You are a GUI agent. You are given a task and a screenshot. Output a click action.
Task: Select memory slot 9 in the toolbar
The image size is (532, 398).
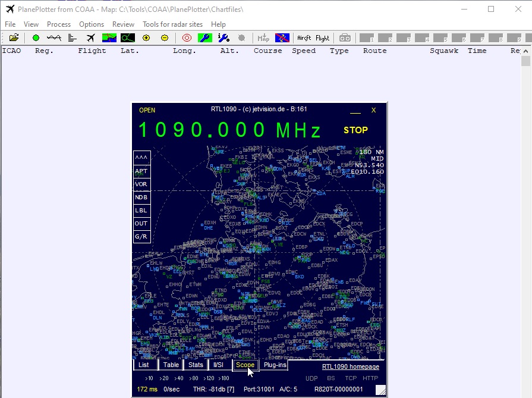(x=514, y=37)
